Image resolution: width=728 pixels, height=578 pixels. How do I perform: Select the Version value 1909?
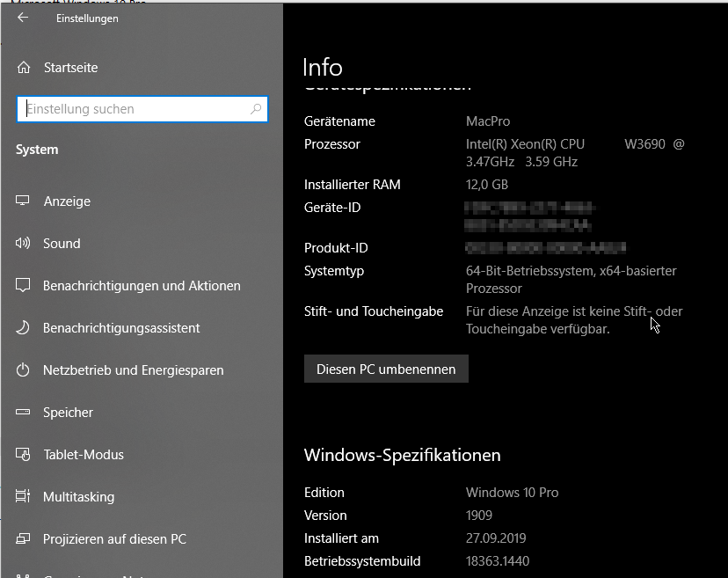click(478, 516)
